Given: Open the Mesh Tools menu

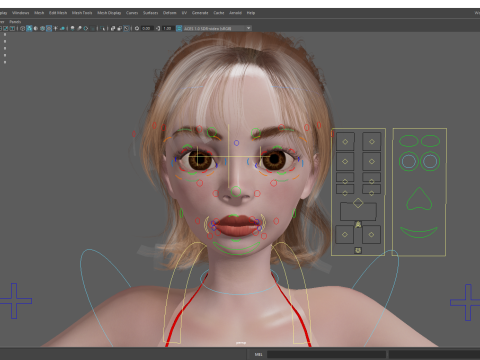Looking at the screenshot, I should pyautogui.click(x=82, y=13).
